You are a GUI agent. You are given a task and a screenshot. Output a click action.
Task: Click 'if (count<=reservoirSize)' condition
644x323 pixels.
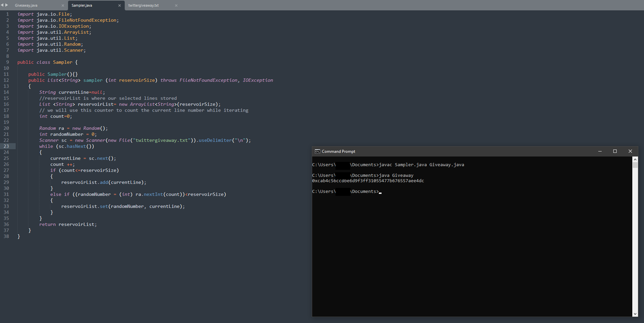(85, 170)
